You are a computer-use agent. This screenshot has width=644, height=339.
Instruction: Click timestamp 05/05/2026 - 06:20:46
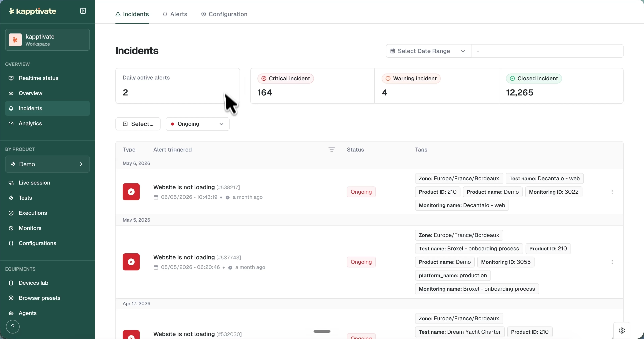(190, 267)
